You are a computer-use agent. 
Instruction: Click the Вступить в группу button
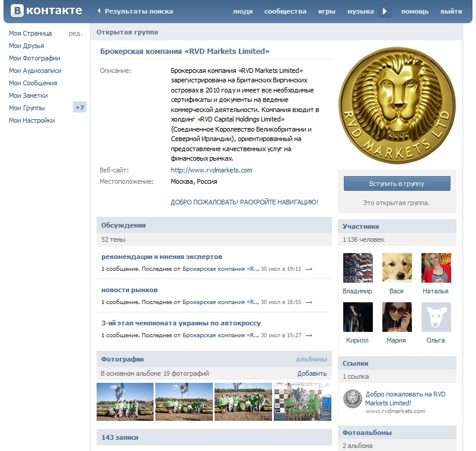coord(397,184)
